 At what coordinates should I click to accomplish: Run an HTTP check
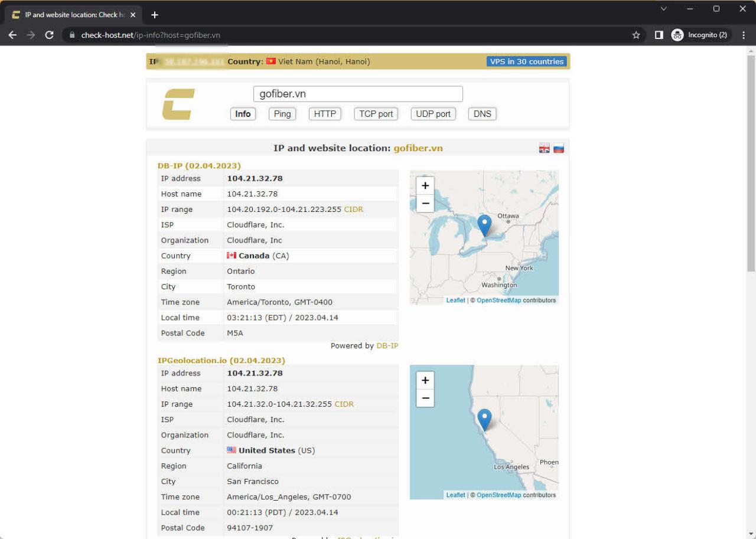click(325, 114)
